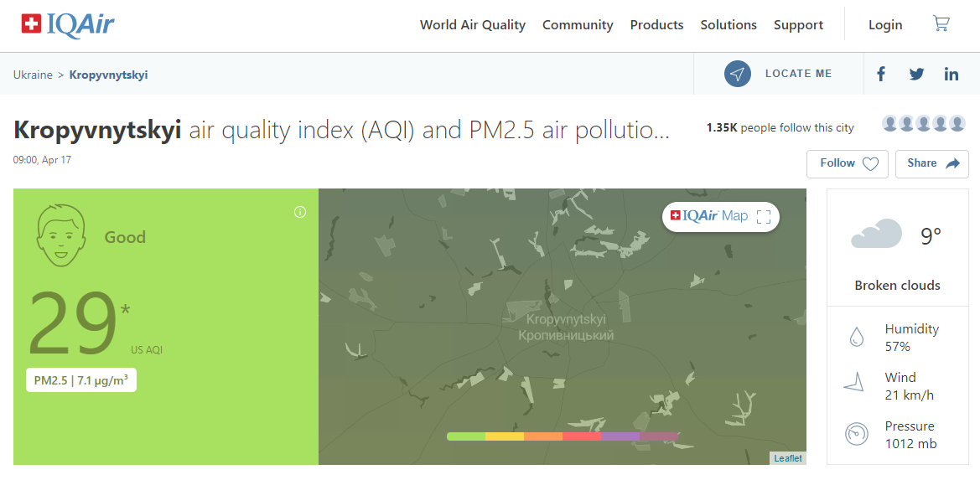Open the shopping cart icon
This screenshot has height=480, width=980.
(941, 23)
